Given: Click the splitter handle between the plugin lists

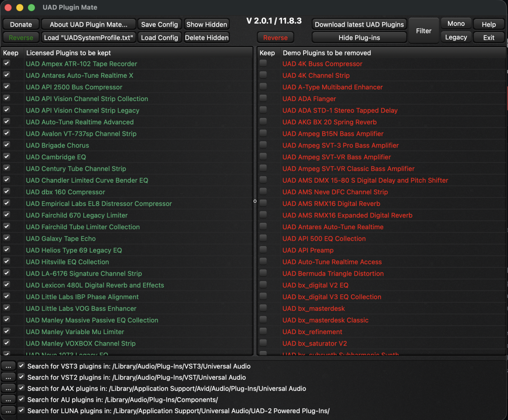Looking at the screenshot, I should point(255,201).
